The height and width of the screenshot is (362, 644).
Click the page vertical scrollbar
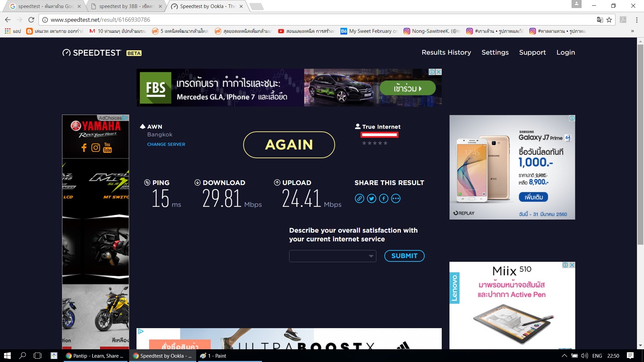point(640,144)
